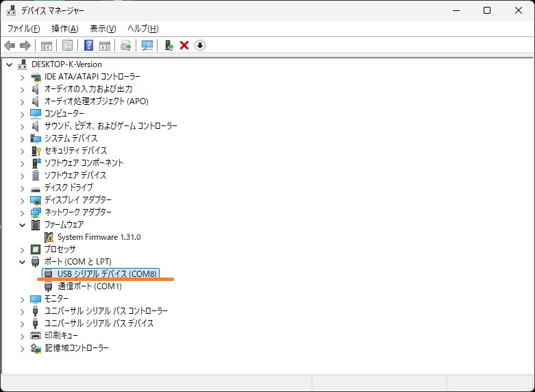Open the ファイル(F) menu
535x392 pixels.
pyautogui.click(x=23, y=29)
